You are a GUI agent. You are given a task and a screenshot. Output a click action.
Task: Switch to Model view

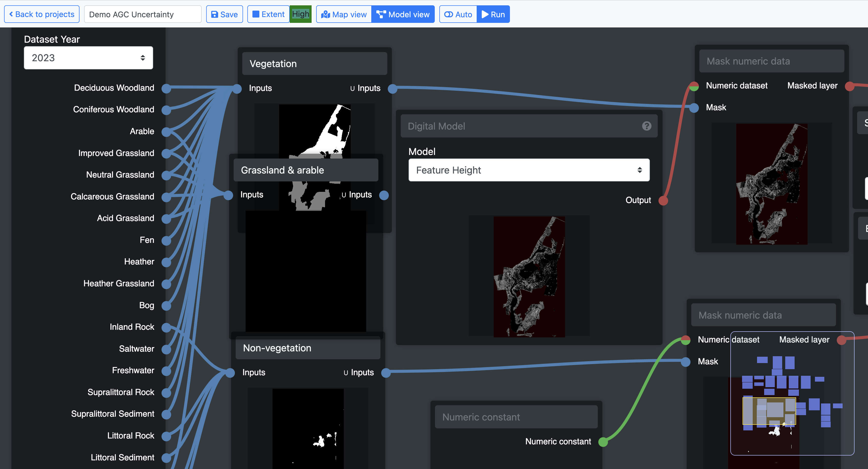[403, 14]
